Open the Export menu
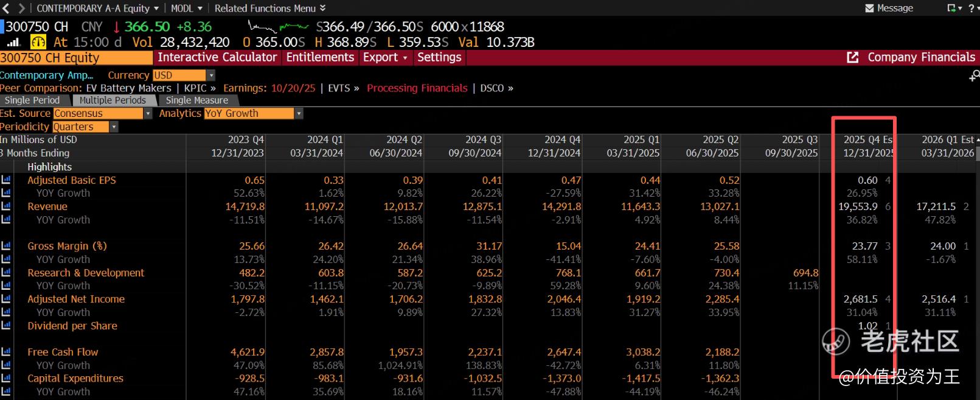 click(384, 57)
